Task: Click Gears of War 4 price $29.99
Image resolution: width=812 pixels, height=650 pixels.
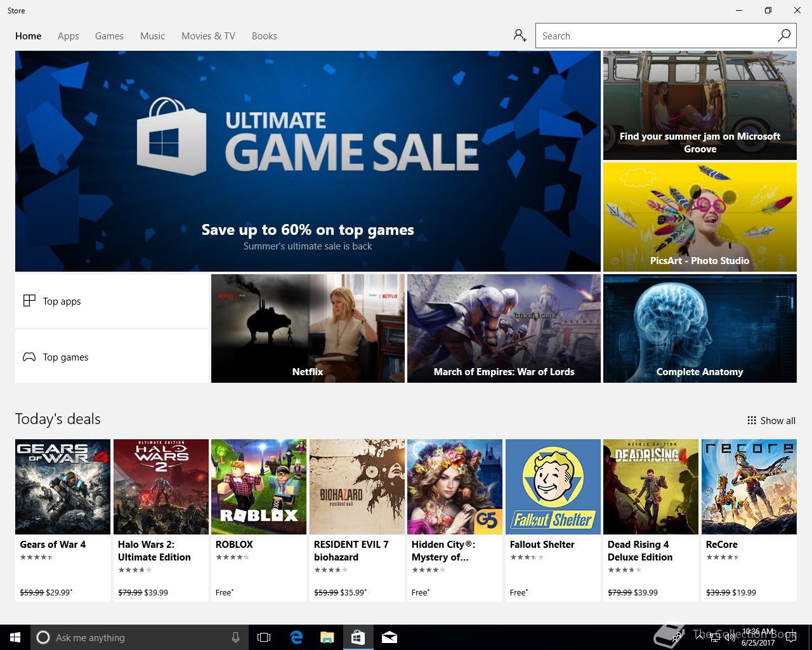Action: [x=58, y=592]
